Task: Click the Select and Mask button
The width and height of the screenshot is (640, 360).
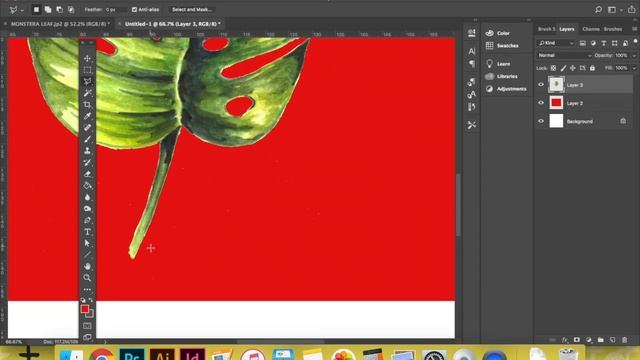Action: (192, 9)
